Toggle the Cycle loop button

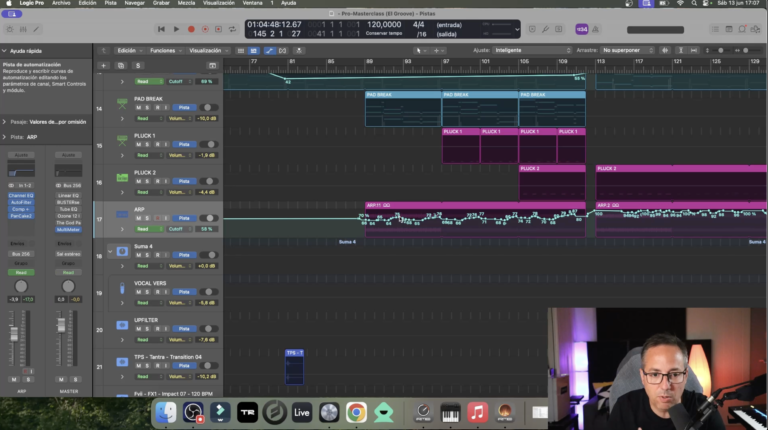232,29
